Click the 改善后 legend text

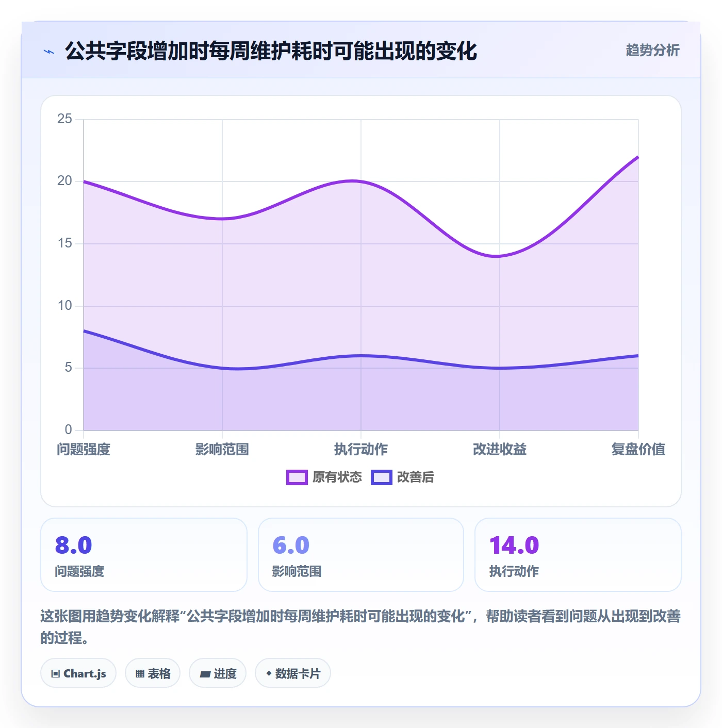[416, 477]
